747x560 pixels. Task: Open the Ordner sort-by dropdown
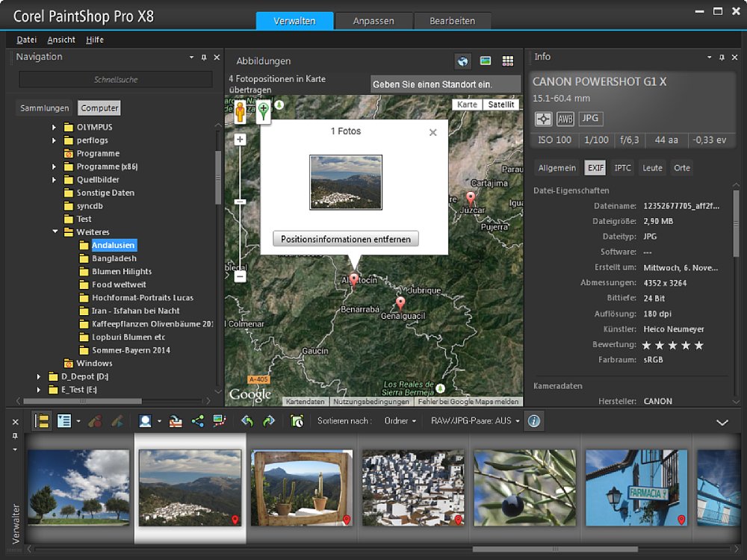click(400, 421)
